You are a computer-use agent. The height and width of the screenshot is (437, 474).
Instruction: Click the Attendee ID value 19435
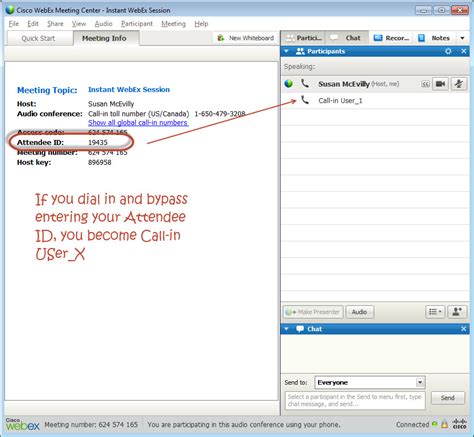pos(98,142)
